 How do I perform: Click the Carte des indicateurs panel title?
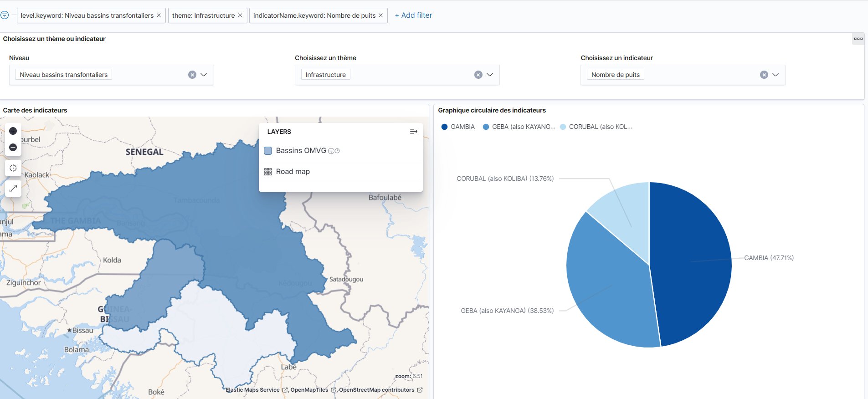pyautogui.click(x=35, y=110)
